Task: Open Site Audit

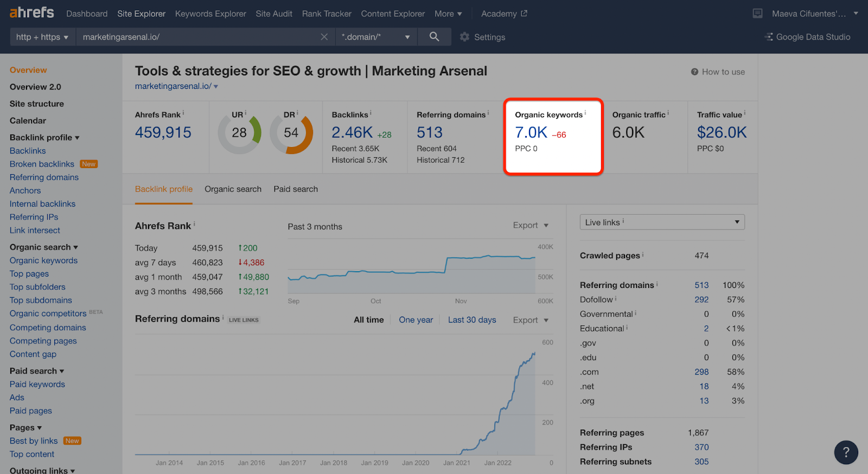Action: click(x=274, y=14)
